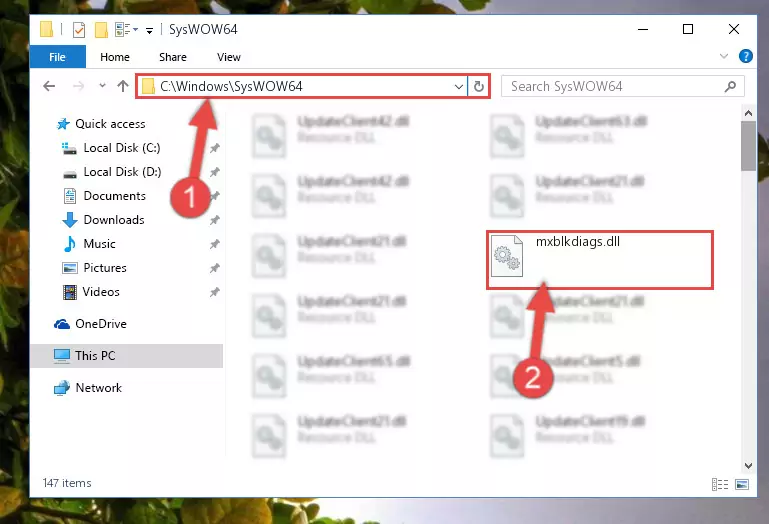Click the Music note icon
Viewport: 769px width, 524px height.
[x=70, y=244]
